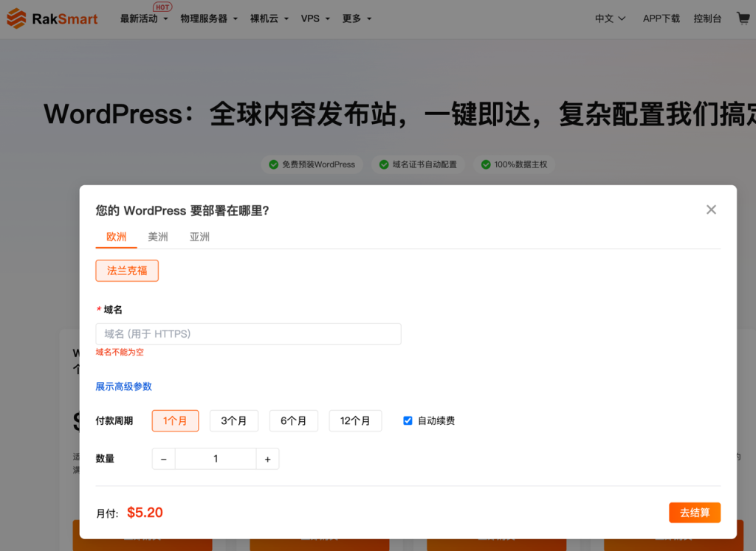Image resolution: width=756 pixels, height=551 pixels.
Task: Click the domain name input field
Action: 248,333
